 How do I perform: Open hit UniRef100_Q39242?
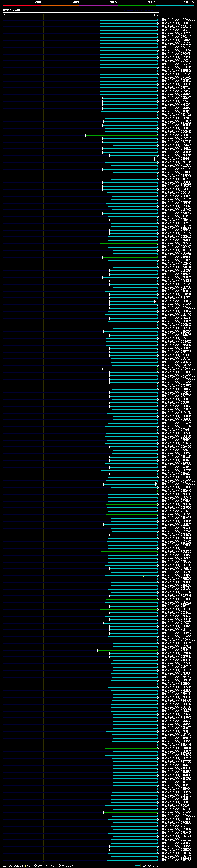click(177, 26)
